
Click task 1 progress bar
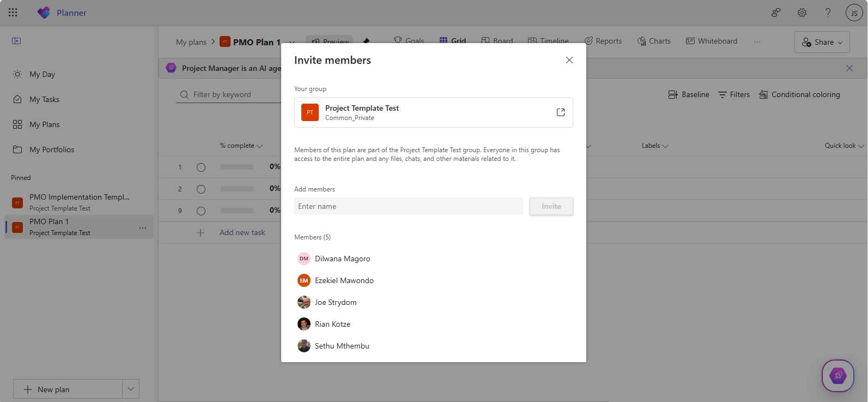(237, 167)
